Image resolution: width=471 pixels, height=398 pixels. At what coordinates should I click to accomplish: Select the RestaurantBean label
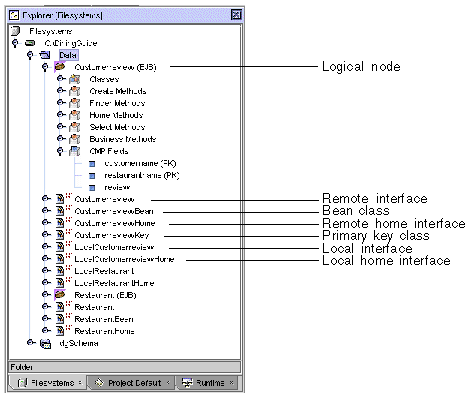pyautogui.click(x=104, y=319)
